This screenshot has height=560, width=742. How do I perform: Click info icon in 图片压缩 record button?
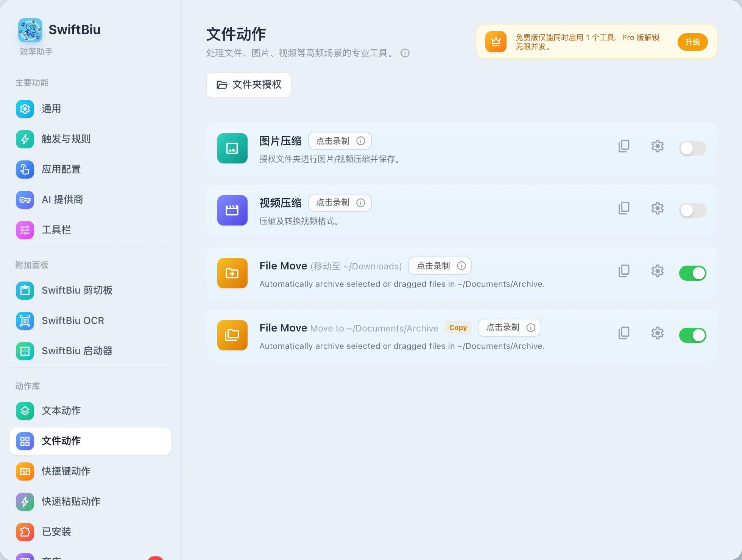click(361, 141)
